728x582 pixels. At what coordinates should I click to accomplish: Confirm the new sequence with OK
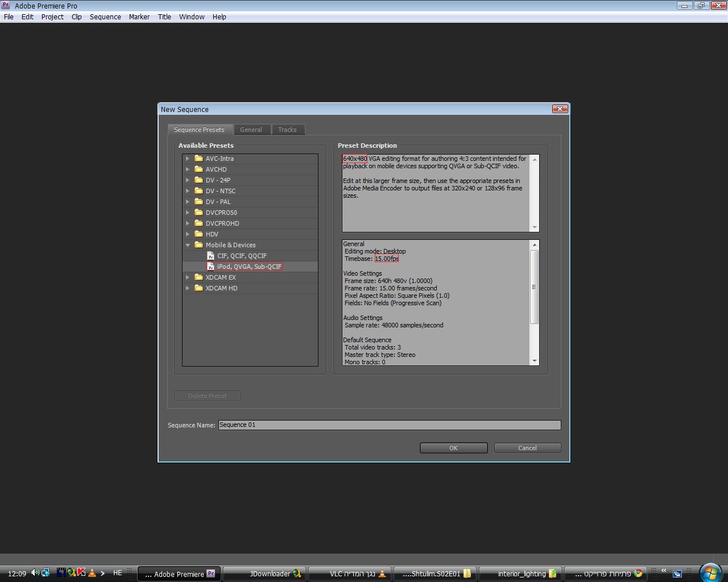(x=453, y=448)
